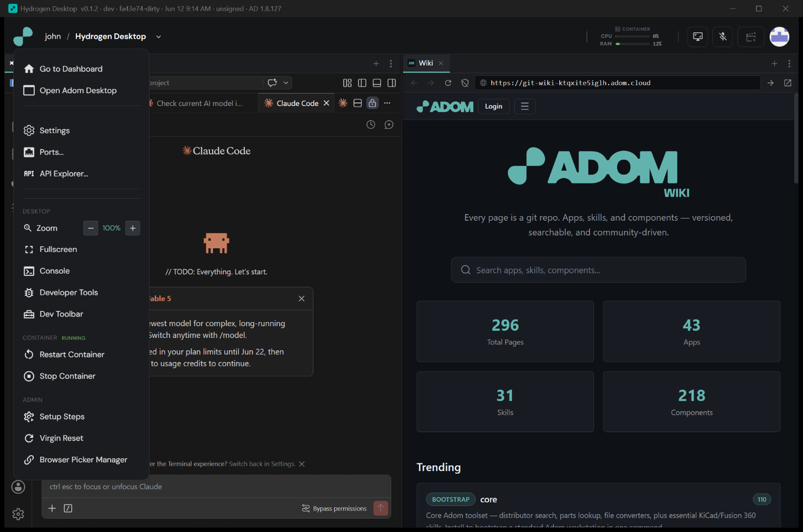This screenshot has height=532, width=803.
Task: Click Restart Container
Action: tap(81, 355)
